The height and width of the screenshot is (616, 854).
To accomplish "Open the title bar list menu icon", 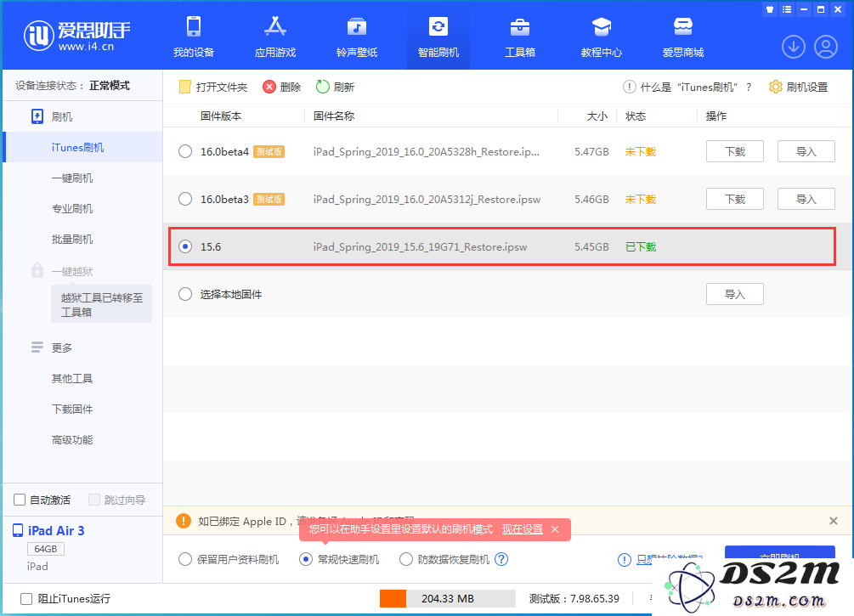I will pyautogui.click(x=787, y=9).
